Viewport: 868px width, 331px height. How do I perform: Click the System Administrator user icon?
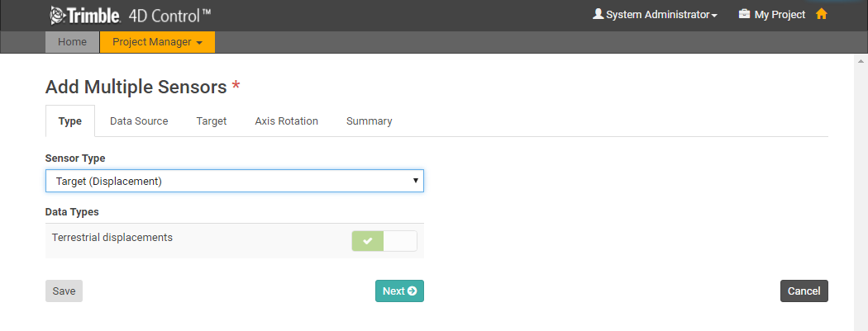599,14
